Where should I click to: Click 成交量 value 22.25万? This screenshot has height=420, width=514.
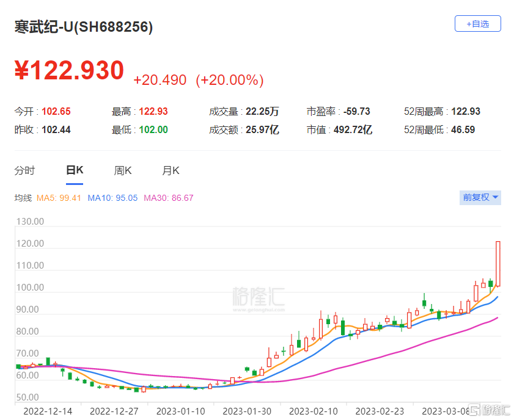pos(262,112)
